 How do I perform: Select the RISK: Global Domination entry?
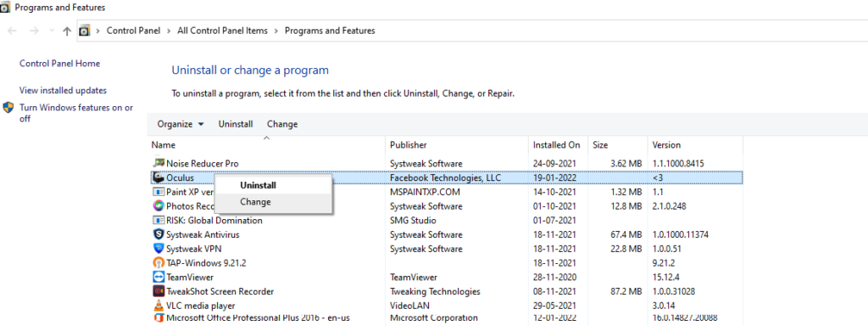[214, 220]
